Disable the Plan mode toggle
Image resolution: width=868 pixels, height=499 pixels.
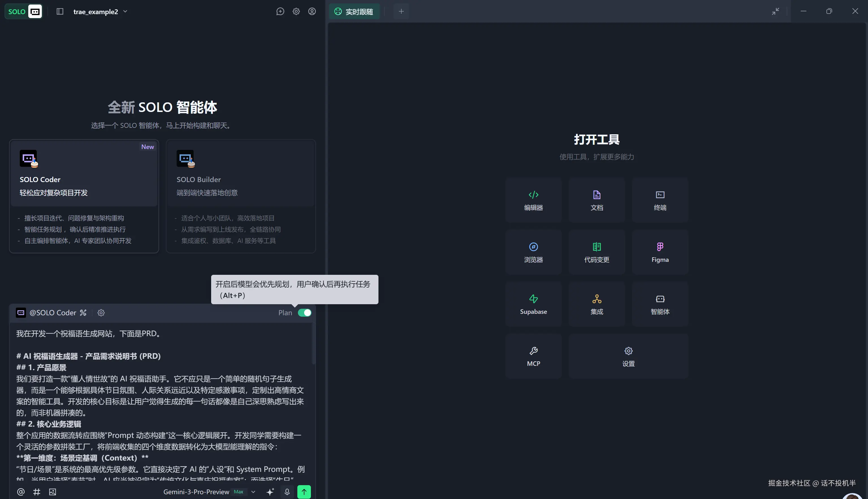[x=304, y=313]
